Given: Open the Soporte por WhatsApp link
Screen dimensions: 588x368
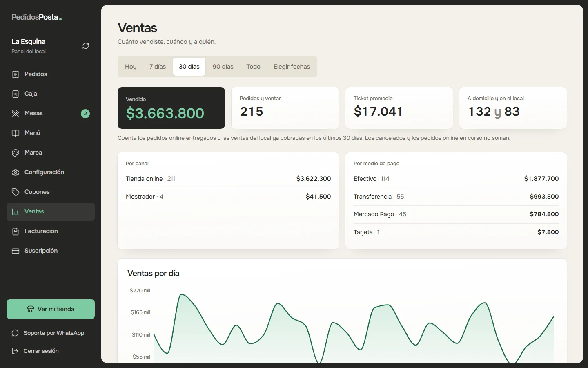Looking at the screenshot, I should 54,333.
